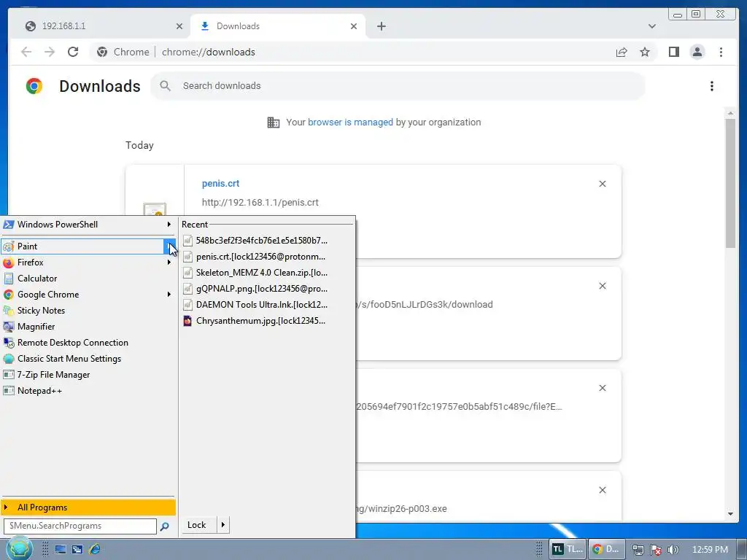Open Chrome profile avatar
The image size is (747, 560).
click(697, 52)
